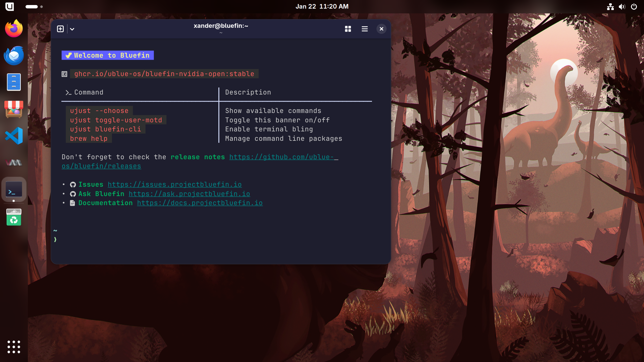Open the virtual machine manager icon

14,163
